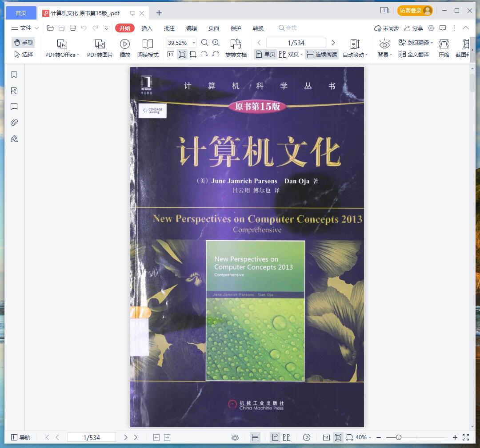Go to next page in ribbon
480x448 pixels.
333,43
